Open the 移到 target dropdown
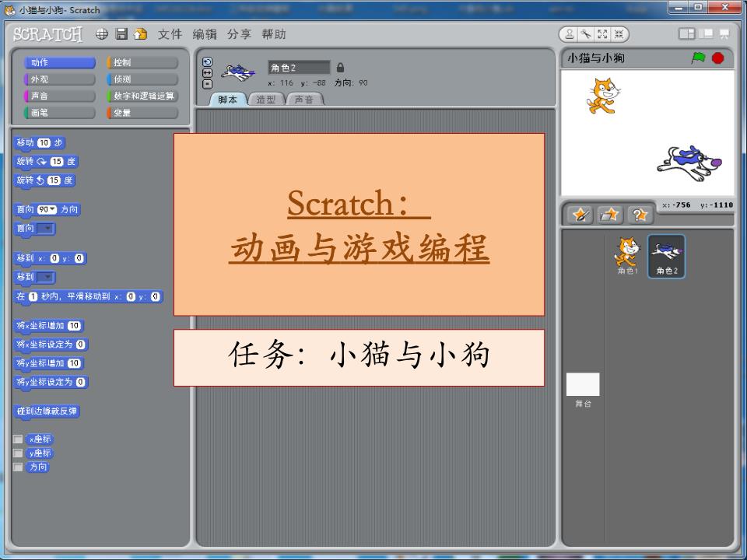Viewport: 747px width, 560px height. [46, 277]
